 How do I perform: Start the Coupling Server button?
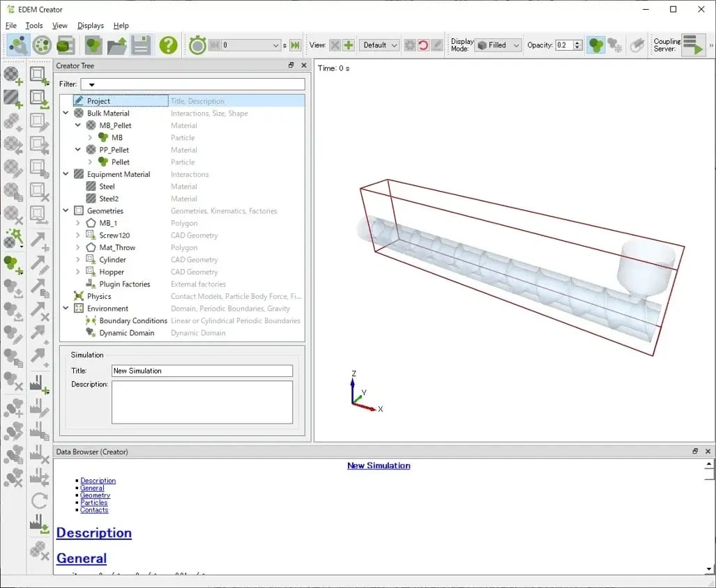(x=693, y=45)
